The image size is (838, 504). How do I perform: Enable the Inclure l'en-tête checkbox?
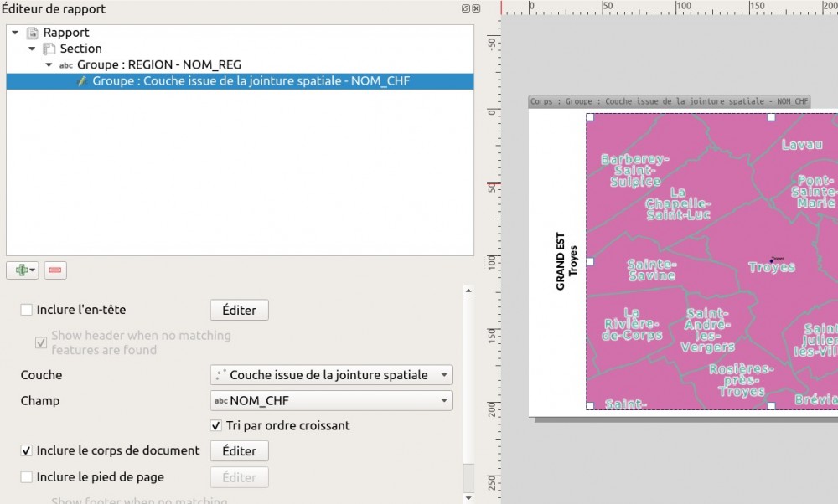tap(27, 310)
